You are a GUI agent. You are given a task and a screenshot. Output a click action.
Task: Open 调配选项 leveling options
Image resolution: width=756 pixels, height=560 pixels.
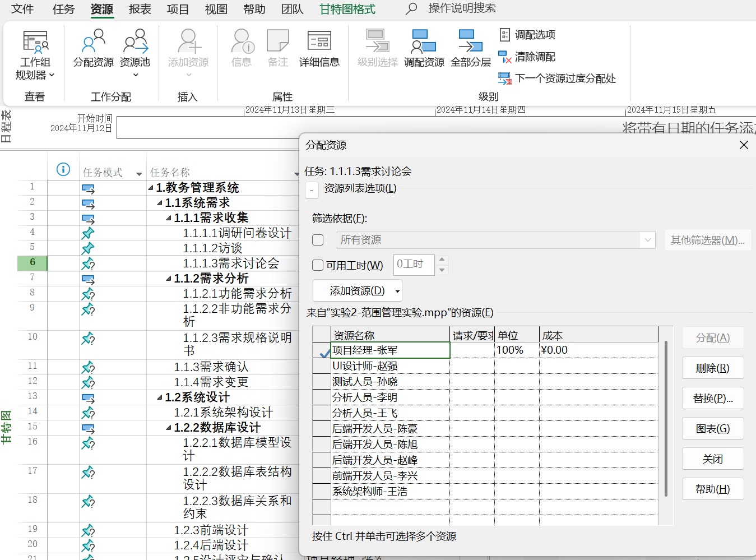(x=527, y=35)
